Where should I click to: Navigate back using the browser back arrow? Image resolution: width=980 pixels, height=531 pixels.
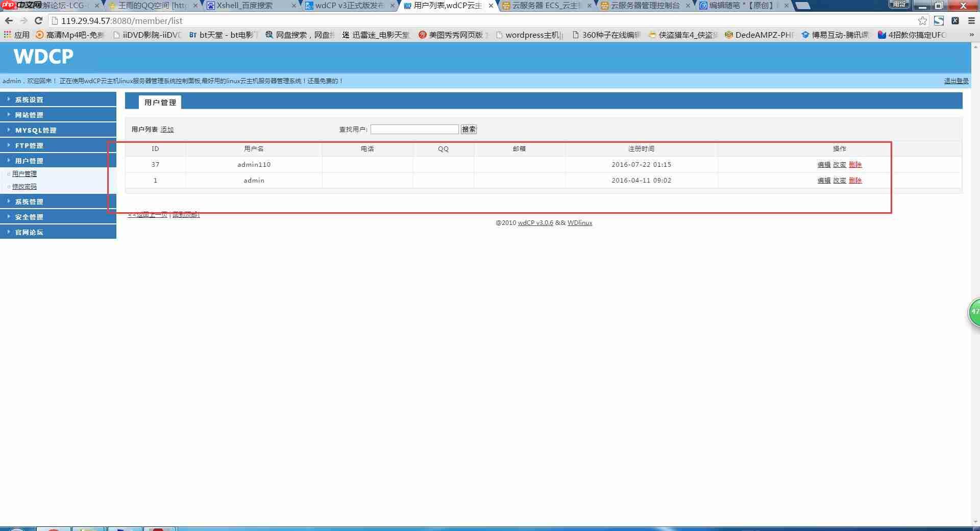click(9, 21)
